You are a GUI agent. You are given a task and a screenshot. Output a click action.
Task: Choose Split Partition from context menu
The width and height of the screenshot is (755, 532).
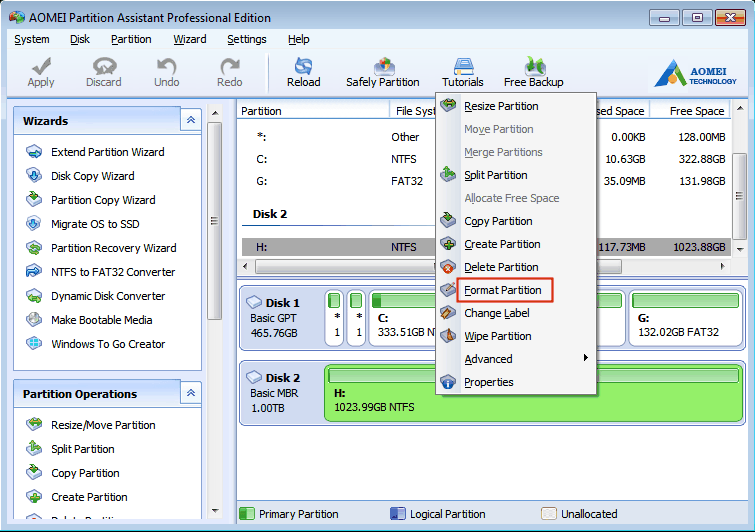[x=495, y=175]
